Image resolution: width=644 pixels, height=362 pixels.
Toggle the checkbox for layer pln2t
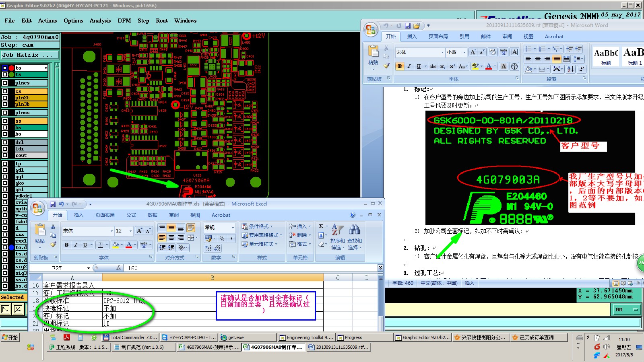pyautogui.click(x=5, y=98)
